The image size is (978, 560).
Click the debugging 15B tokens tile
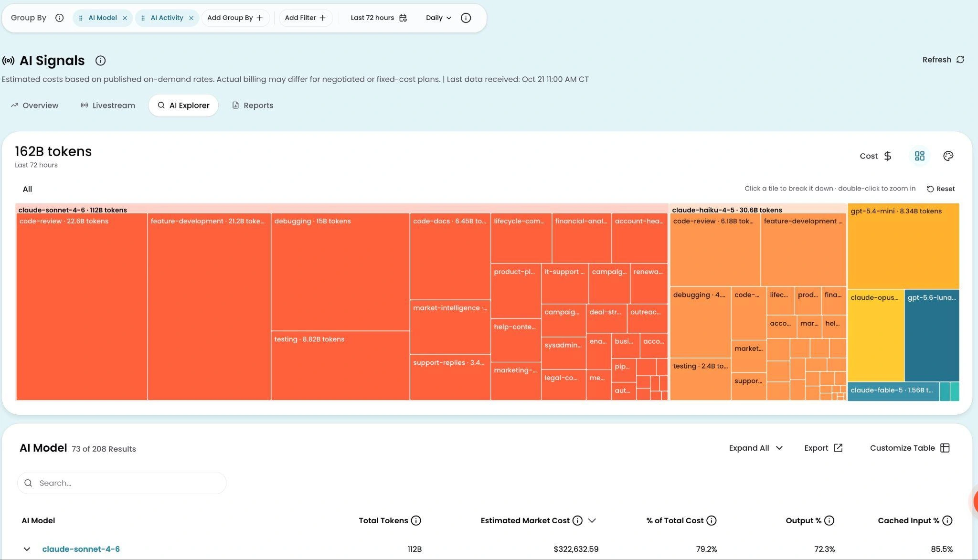(340, 272)
